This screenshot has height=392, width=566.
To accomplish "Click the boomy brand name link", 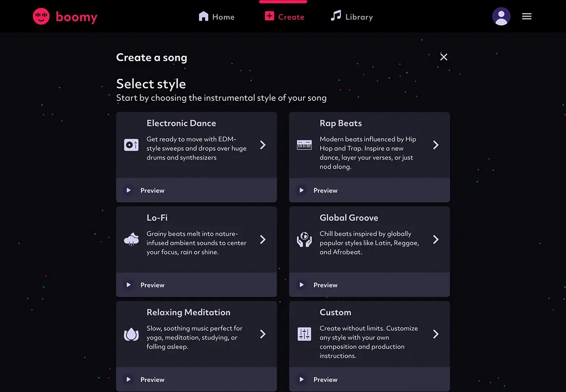I will tap(76, 17).
